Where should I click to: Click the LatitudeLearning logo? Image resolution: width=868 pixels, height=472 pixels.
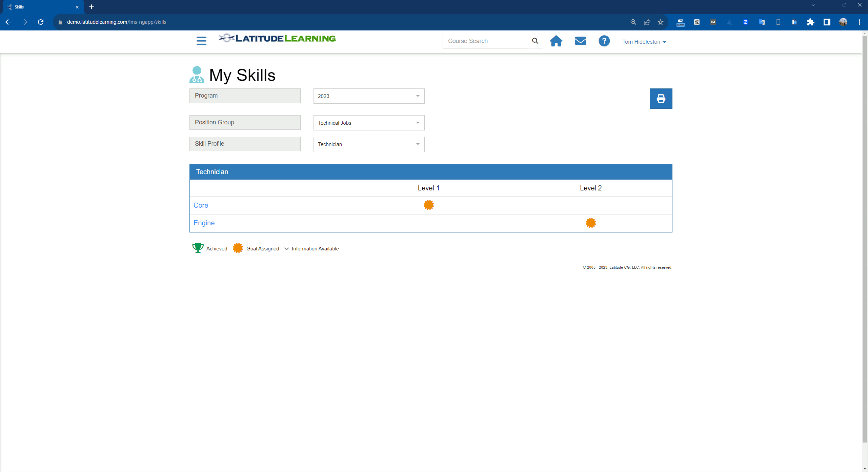(x=277, y=38)
